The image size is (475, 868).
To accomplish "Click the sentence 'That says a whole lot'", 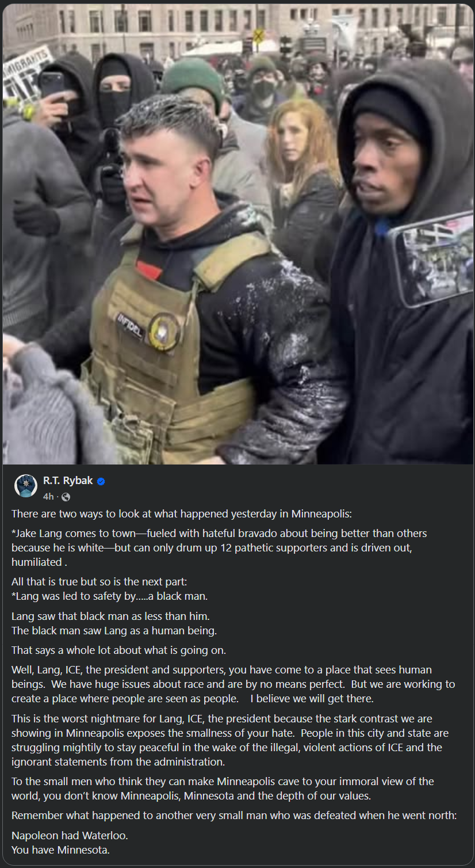I will click(x=118, y=650).
